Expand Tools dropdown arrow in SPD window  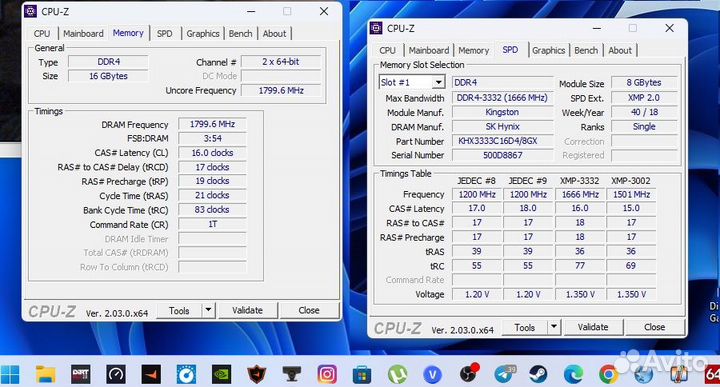[554, 327]
